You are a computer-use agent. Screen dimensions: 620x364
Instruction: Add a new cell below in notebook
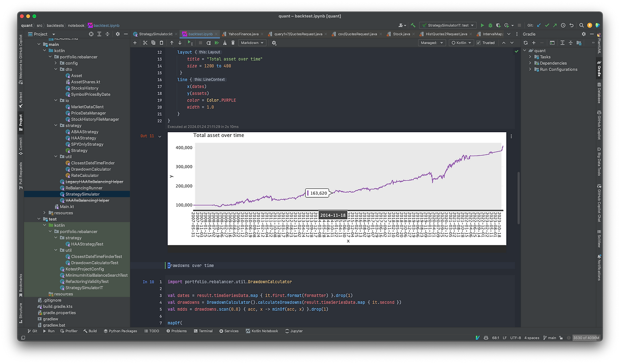135,43
